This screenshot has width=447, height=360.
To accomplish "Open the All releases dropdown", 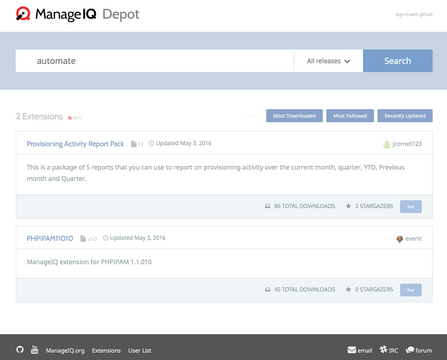I will [328, 61].
